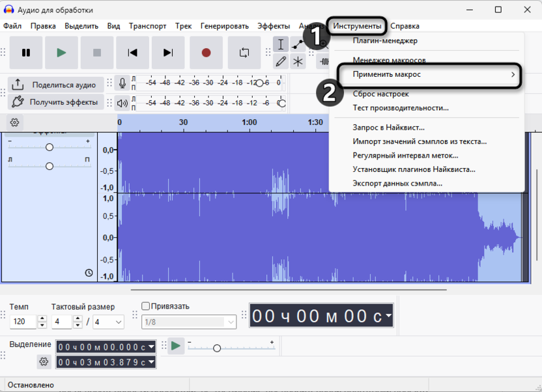This screenshot has height=392, width=542.
Task: Click the microphone recording meter icon
Action: 123,83
